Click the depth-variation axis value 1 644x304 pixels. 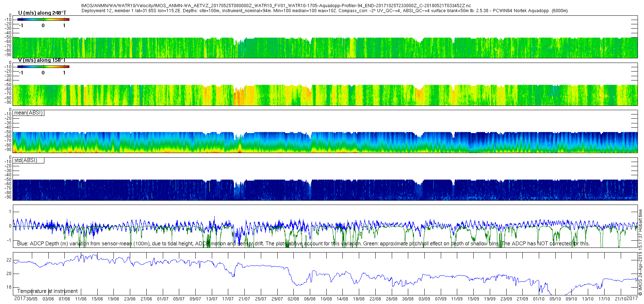[x=10, y=212]
